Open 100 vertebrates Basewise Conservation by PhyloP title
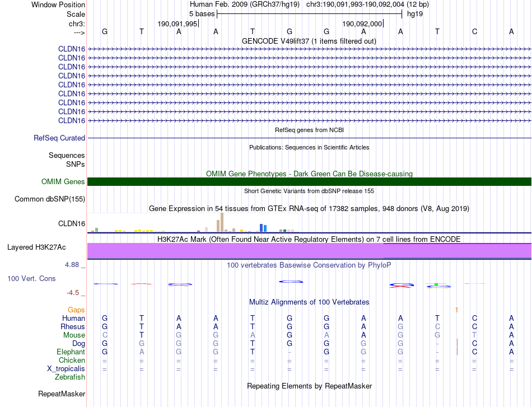The height and width of the screenshot is (407, 532). click(309, 265)
